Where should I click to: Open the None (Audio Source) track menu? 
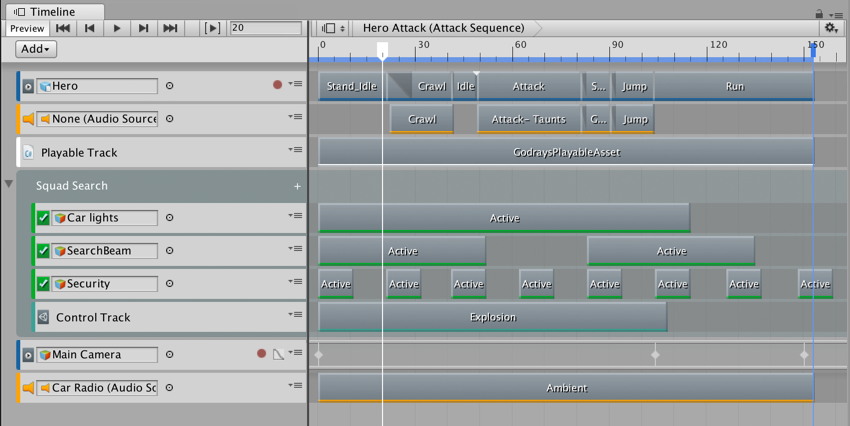(295, 117)
